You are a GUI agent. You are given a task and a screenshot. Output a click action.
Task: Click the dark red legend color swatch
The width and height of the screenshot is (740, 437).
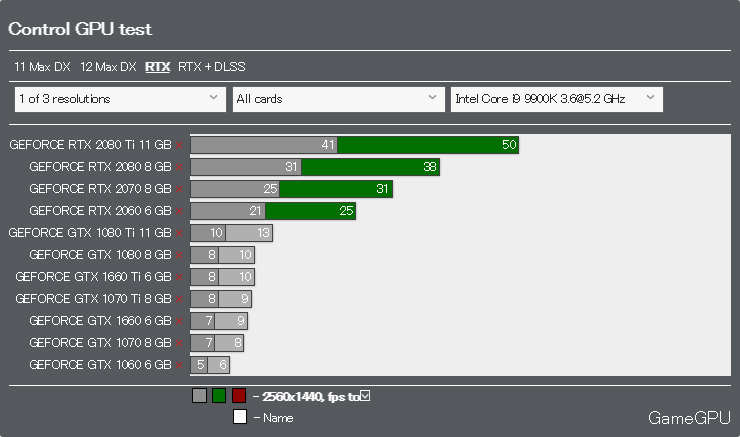coord(239,395)
